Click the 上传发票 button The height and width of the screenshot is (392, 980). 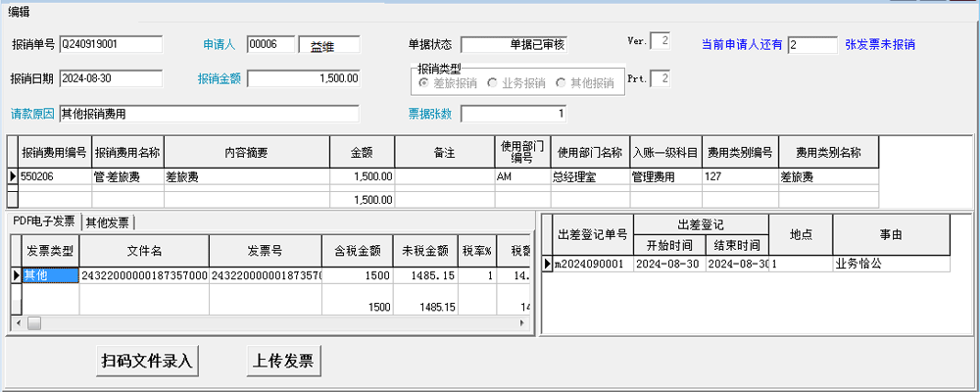[283, 361]
